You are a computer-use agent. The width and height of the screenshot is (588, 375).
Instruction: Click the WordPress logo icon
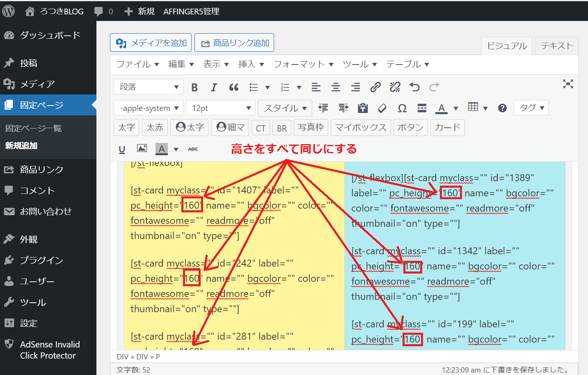[x=9, y=11]
